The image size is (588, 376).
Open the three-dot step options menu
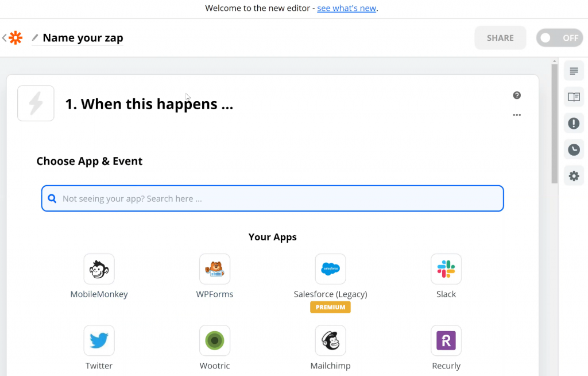pos(517,115)
